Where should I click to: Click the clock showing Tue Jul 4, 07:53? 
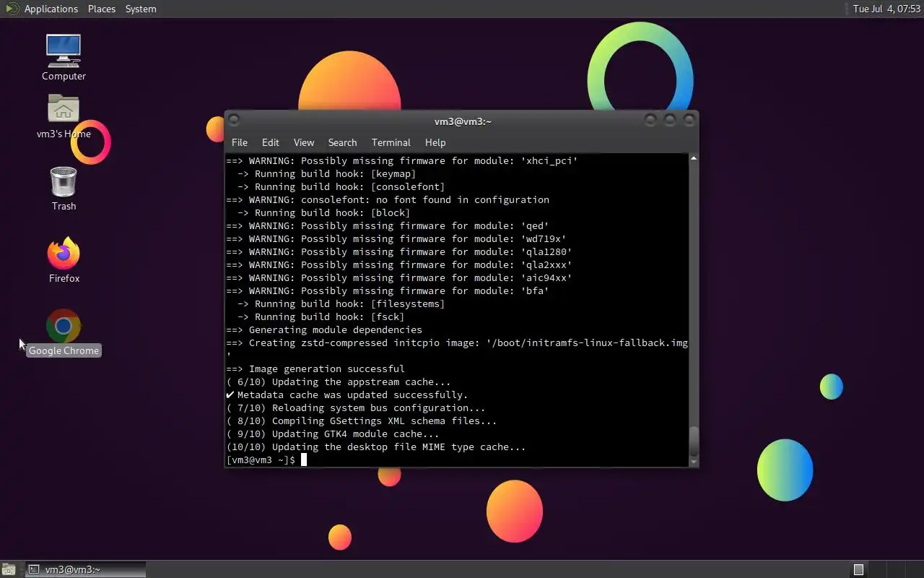click(x=886, y=9)
